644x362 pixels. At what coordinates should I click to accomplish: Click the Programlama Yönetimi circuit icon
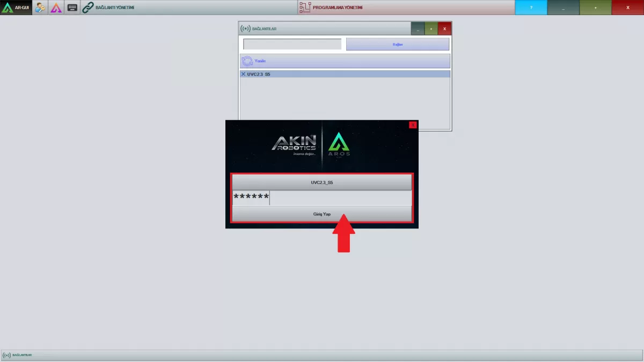(305, 8)
